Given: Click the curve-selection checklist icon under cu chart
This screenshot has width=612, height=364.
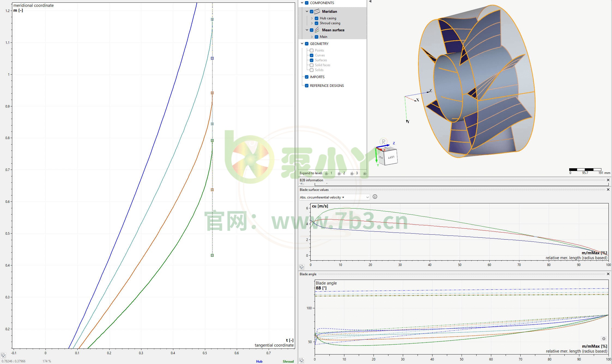Looking at the screenshot, I should [x=302, y=267].
